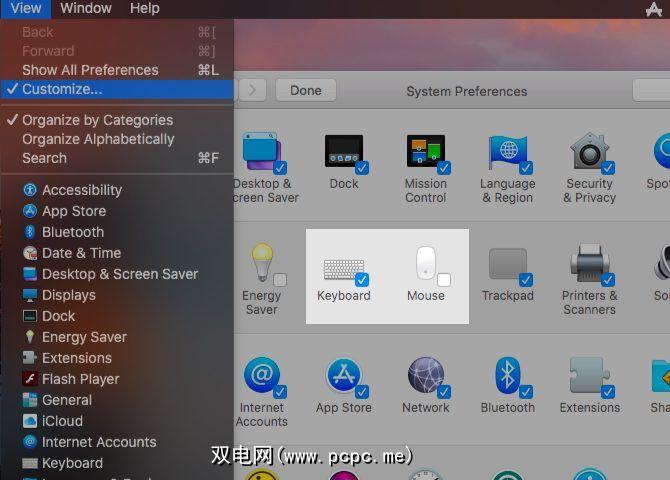Uncheck Language & Region checkbox
The image size is (670, 480).
pyautogui.click(x=526, y=168)
